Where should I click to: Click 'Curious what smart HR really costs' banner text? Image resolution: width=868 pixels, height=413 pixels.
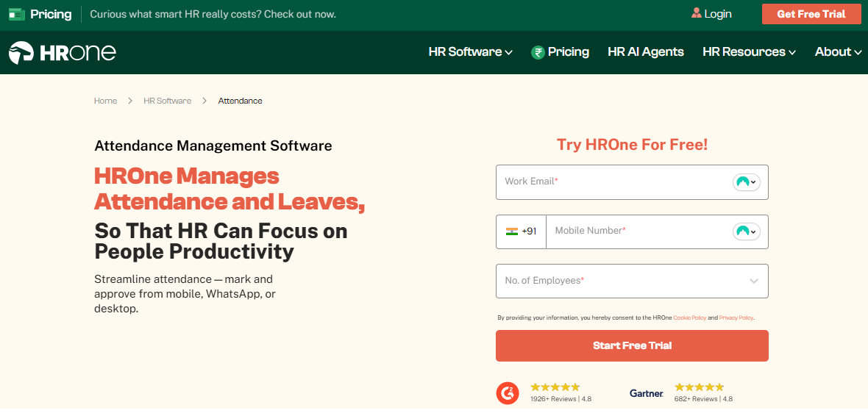tap(213, 15)
